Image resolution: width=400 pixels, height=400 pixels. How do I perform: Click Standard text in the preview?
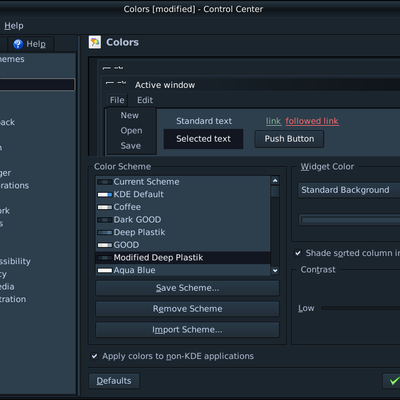coord(204,121)
